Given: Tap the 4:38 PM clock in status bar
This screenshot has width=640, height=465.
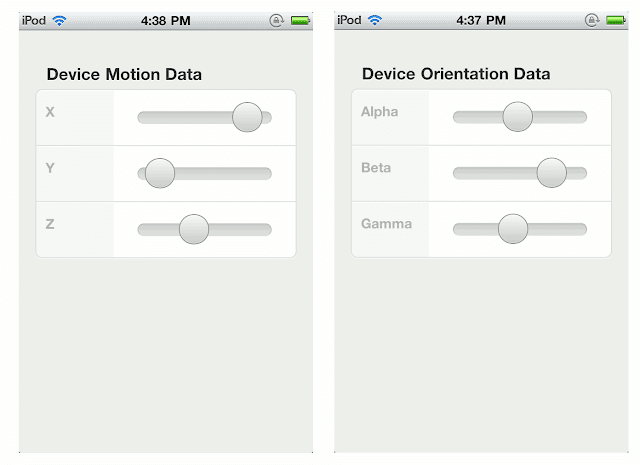Looking at the screenshot, I should [x=165, y=19].
